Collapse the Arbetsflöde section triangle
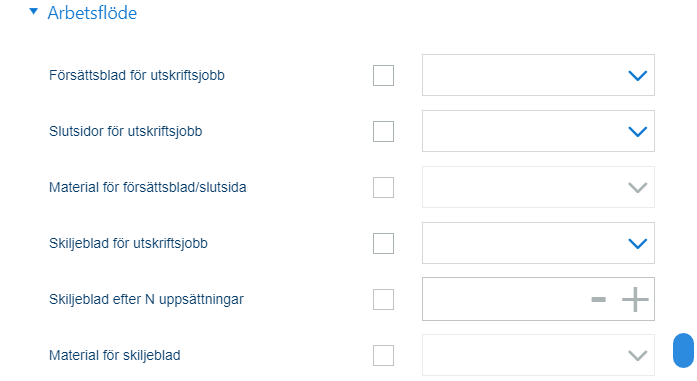Screen dimensions: 697x381 33,12
